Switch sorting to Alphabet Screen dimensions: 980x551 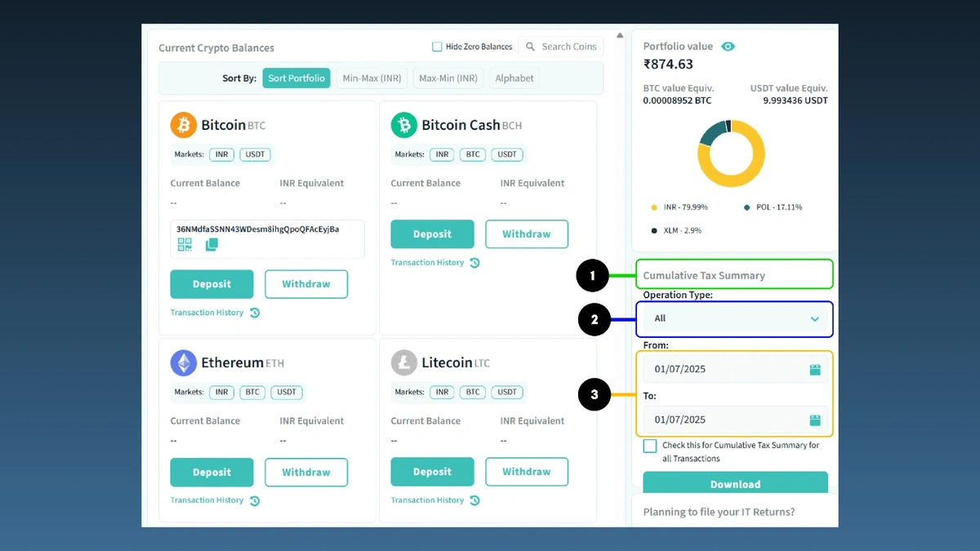point(514,78)
